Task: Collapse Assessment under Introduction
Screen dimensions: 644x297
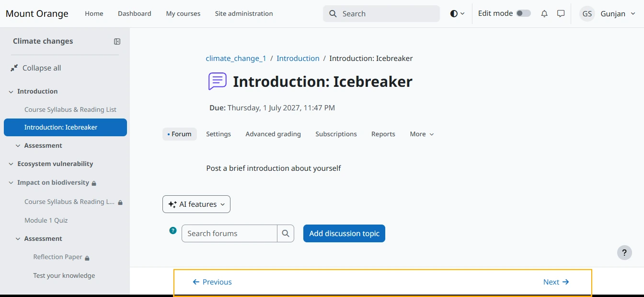Action: click(x=18, y=146)
